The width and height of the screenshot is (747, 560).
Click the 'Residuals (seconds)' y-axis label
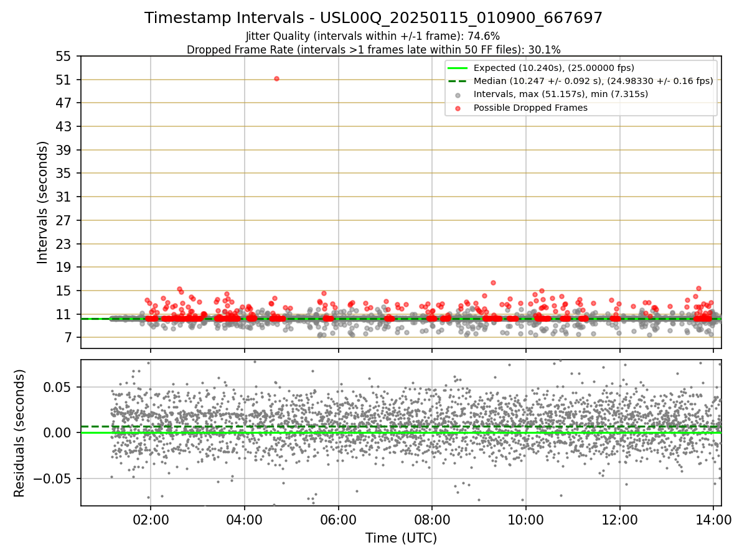(19, 433)
